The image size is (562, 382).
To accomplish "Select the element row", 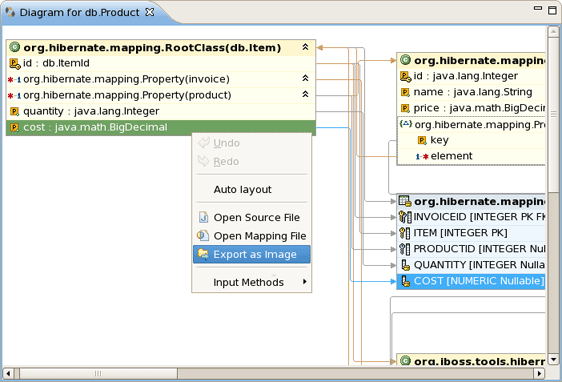I will point(471,157).
